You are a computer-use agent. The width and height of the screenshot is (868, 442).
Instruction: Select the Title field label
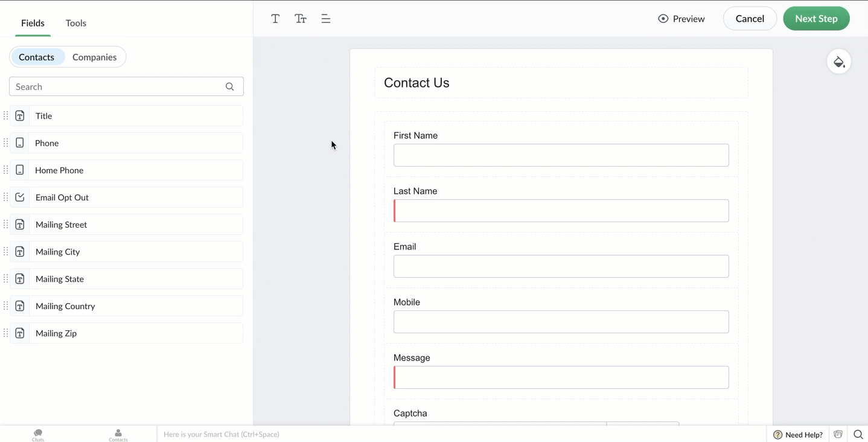click(43, 116)
